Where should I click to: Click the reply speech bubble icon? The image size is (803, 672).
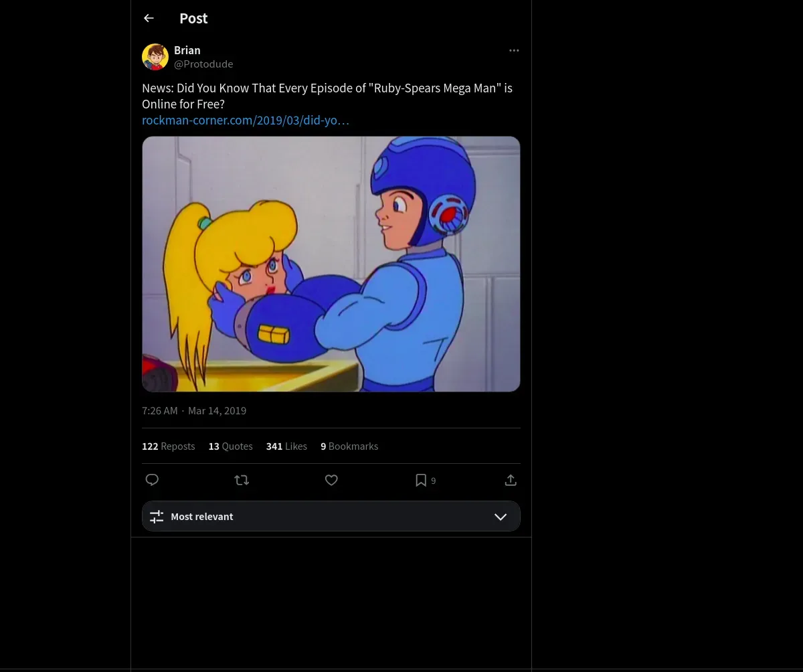152,480
